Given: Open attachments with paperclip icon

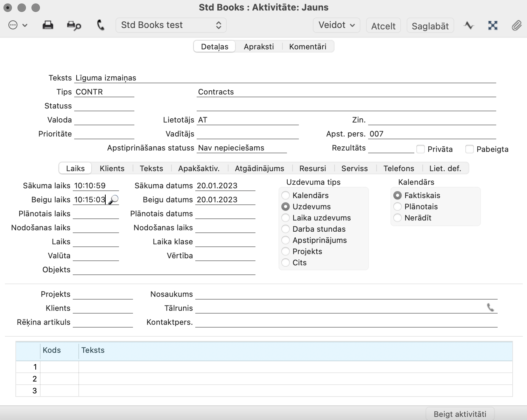Looking at the screenshot, I should 517,25.
